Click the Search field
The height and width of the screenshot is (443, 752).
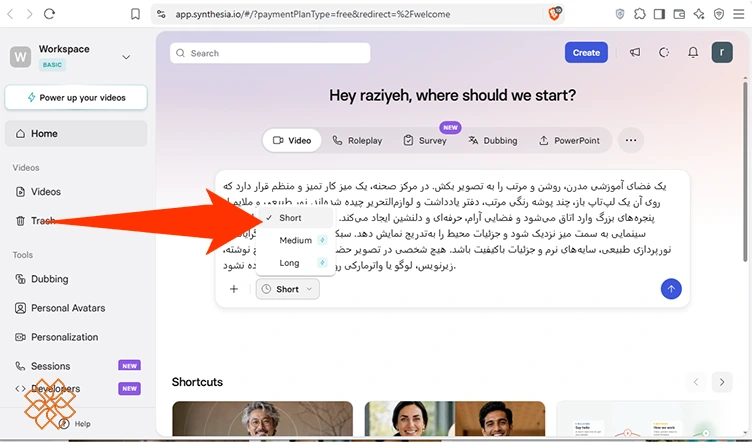coord(270,53)
